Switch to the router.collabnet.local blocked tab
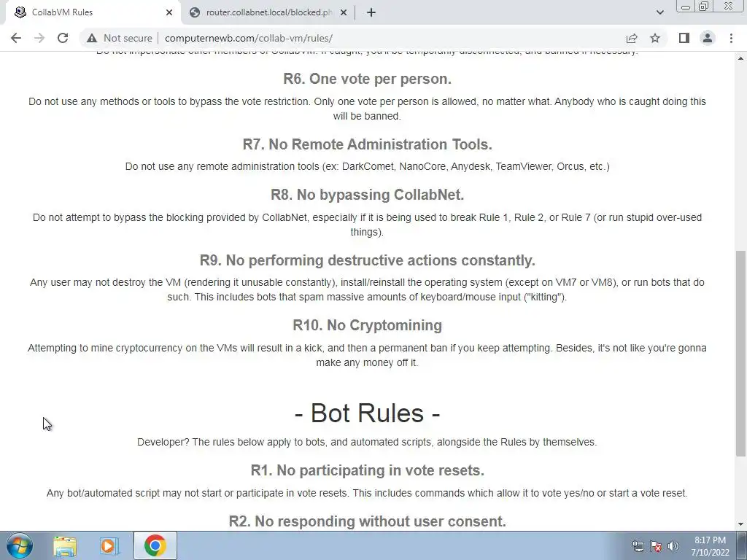Screen dimensions: 747x560 (x=268, y=12)
